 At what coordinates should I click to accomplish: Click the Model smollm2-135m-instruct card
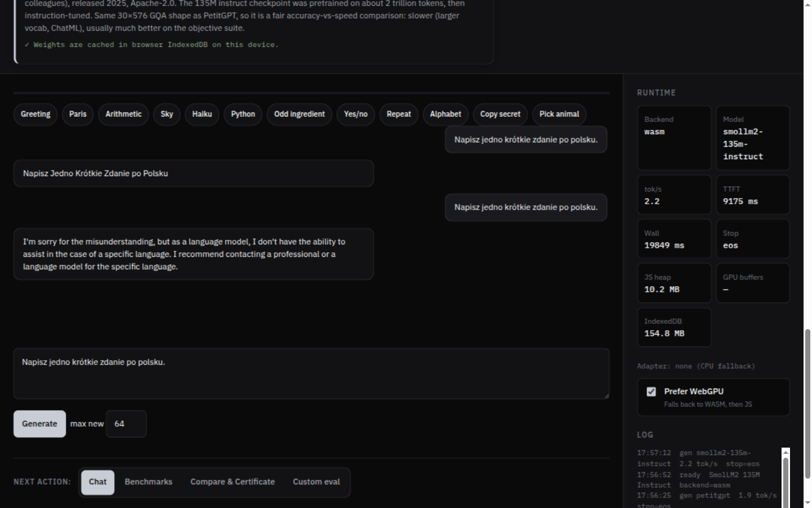[x=753, y=138]
